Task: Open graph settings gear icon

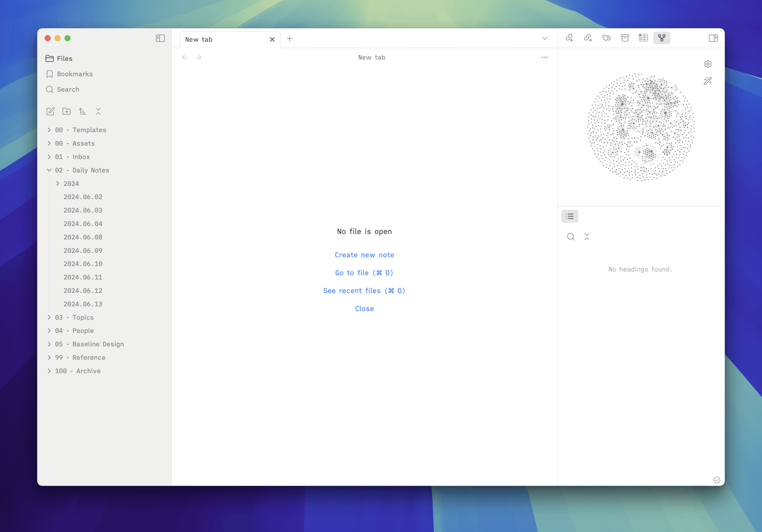Action: pos(708,64)
